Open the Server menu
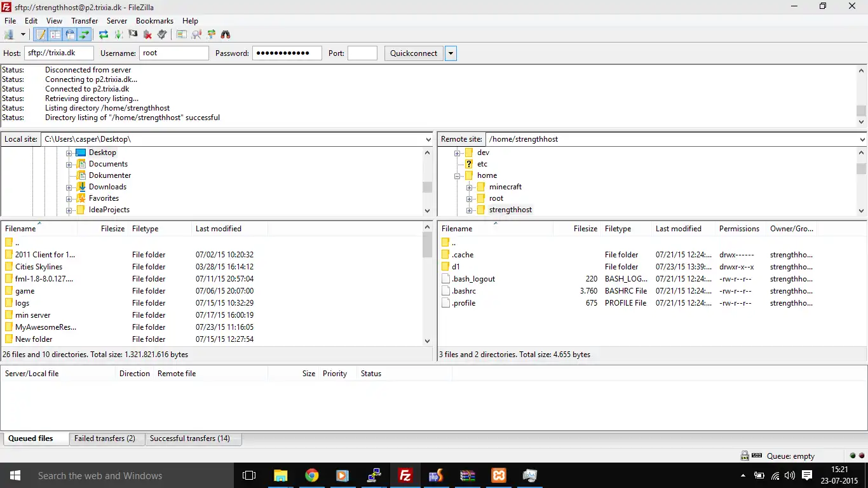 coord(117,21)
